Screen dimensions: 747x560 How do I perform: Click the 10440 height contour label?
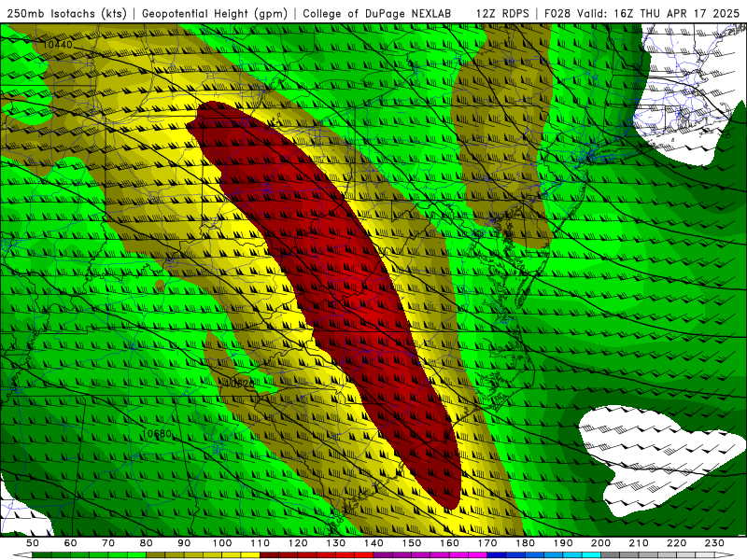tap(57, 45)
